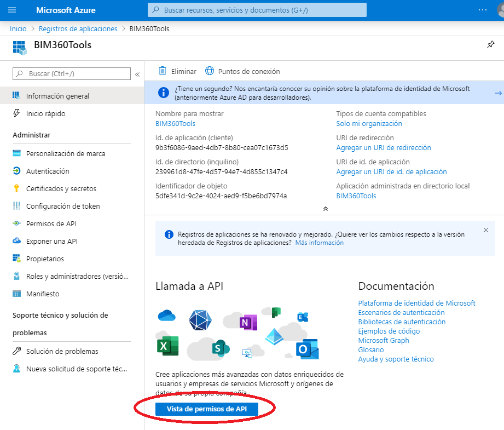Collapse the sidebar with the double chevron
504x430 pixels.
click(x=137, y=74)
